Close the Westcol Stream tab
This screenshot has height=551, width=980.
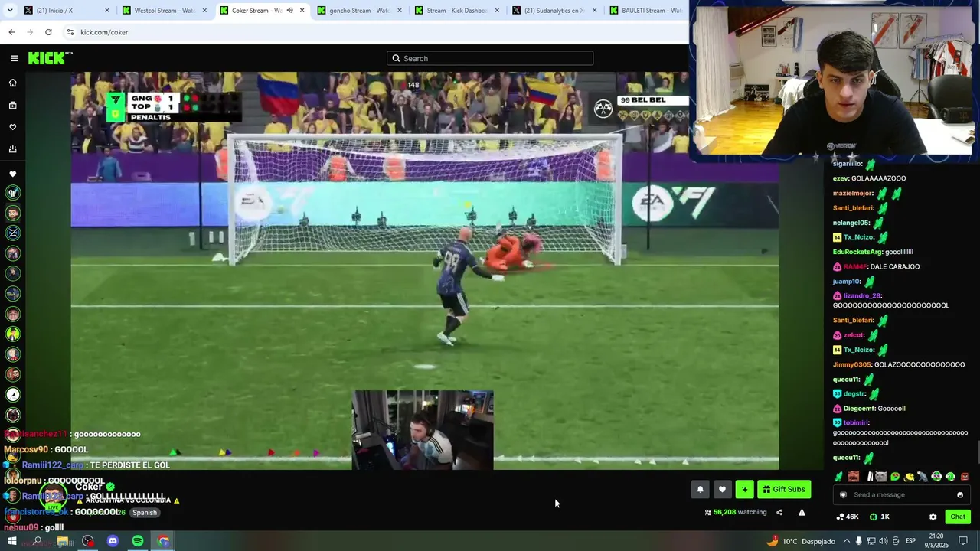point(204,11)
